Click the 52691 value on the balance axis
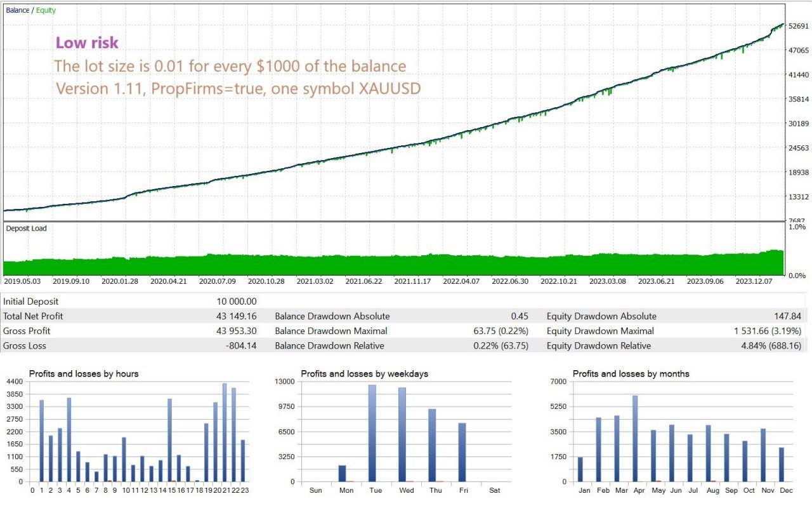The width and height of the screenshot is (812, 508). (797, 26)
